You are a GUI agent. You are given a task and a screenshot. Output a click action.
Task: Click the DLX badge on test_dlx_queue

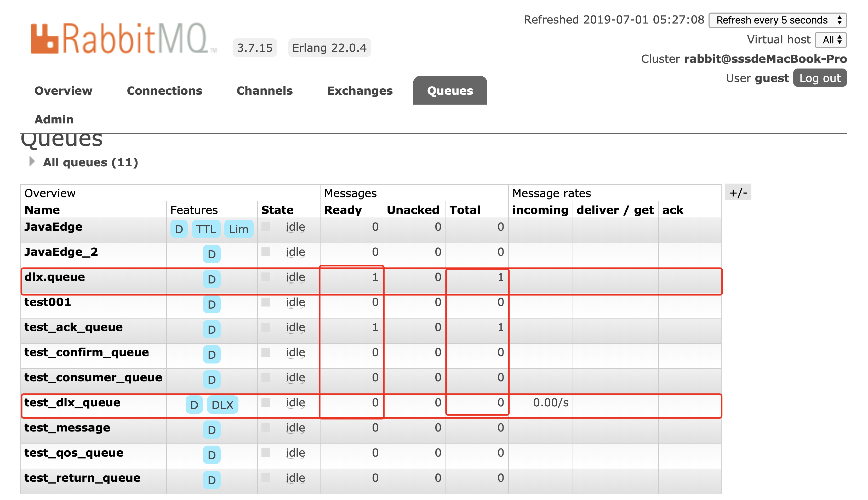pyautogui.click(x=222, y=405)
